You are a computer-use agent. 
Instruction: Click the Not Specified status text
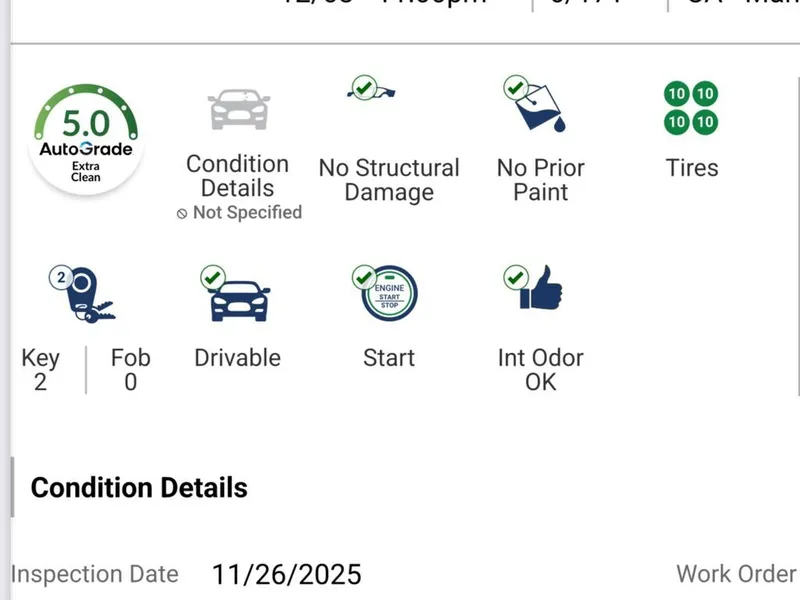tap(239, 212)
